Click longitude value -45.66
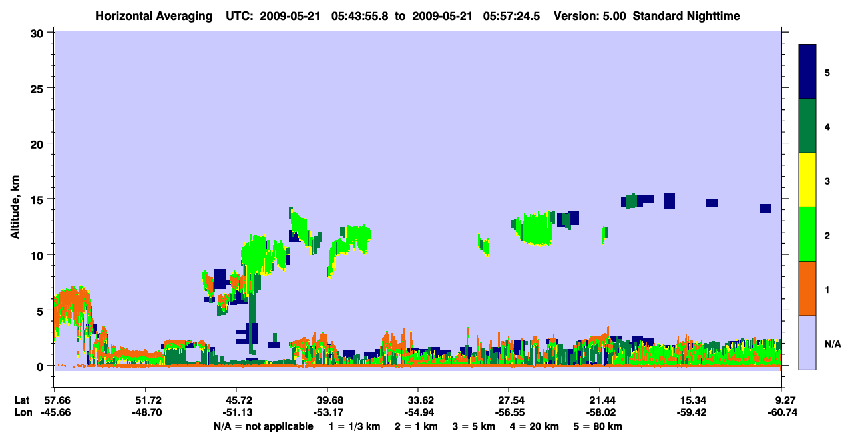 tap(55, 412)
